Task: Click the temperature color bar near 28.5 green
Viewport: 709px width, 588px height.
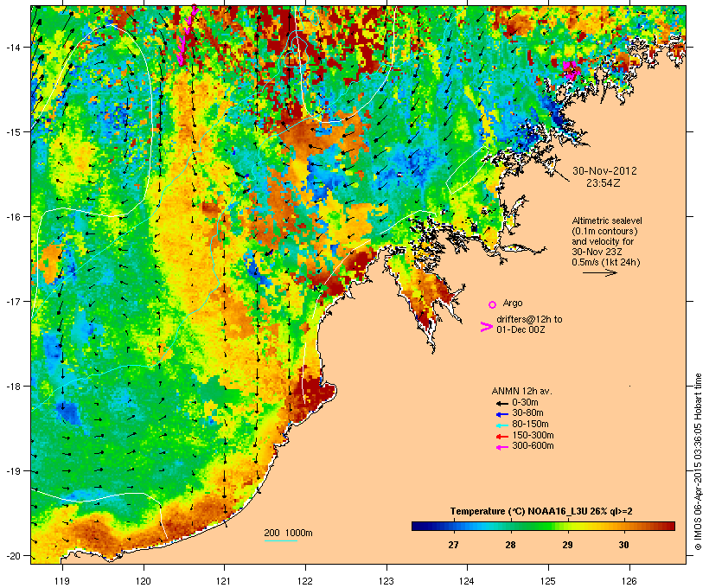Action: [539, 526]
